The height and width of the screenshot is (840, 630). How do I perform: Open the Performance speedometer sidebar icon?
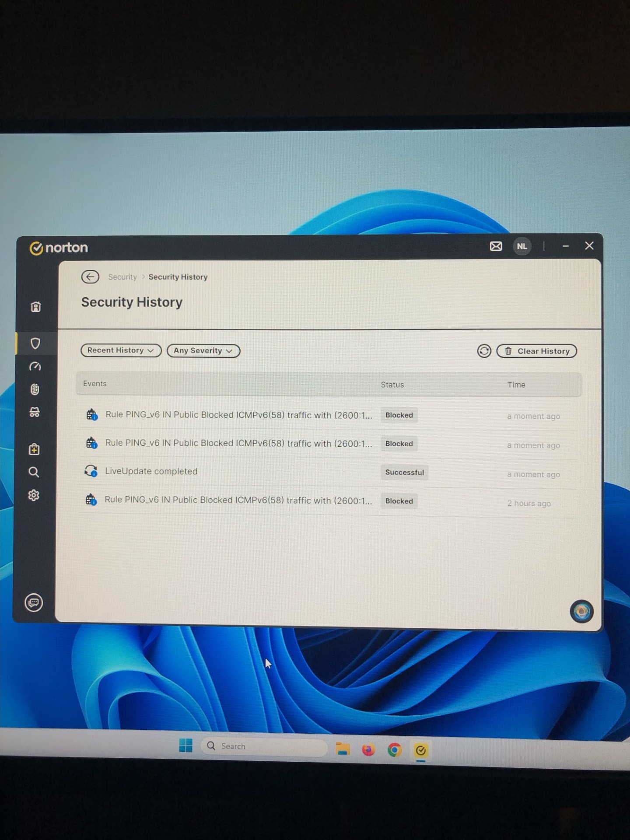pyautogui.click(x=35, y=367)
